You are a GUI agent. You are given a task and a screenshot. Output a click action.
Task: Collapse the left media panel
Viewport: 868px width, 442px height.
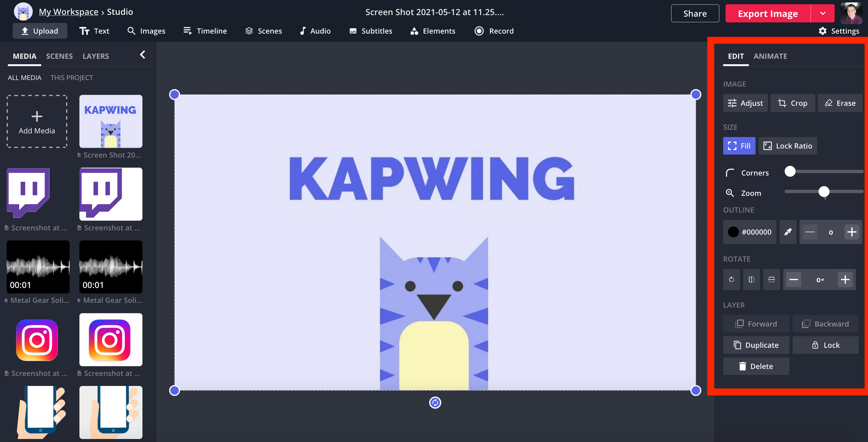point(142,55)
